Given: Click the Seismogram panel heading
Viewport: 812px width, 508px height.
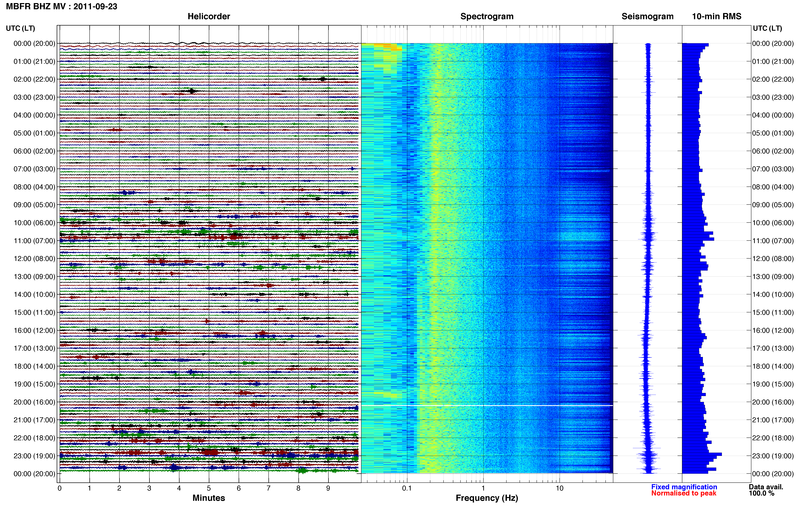Looking at the screenshot, I should (x=648, y=16).
